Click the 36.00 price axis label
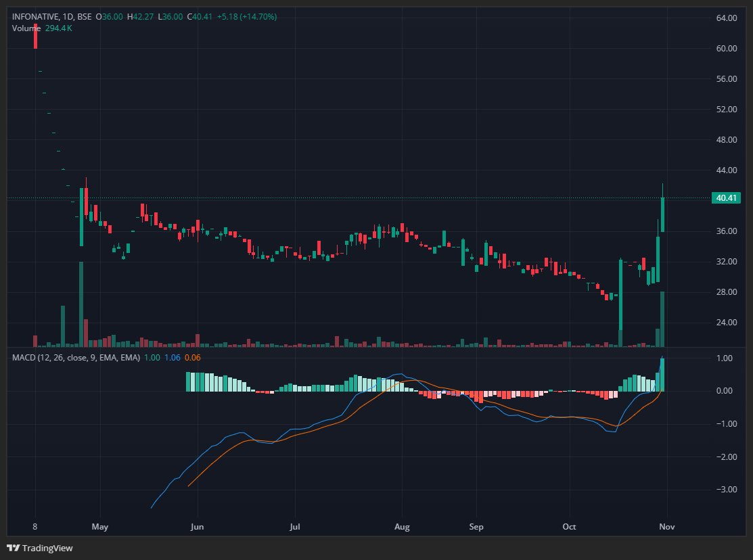The width and height of the screenshot is (753, 560). point(726,231)
